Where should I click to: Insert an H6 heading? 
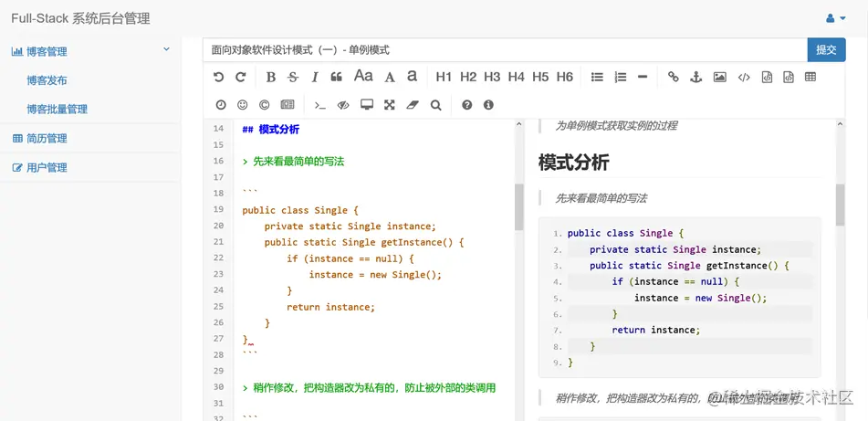point(565,77)
